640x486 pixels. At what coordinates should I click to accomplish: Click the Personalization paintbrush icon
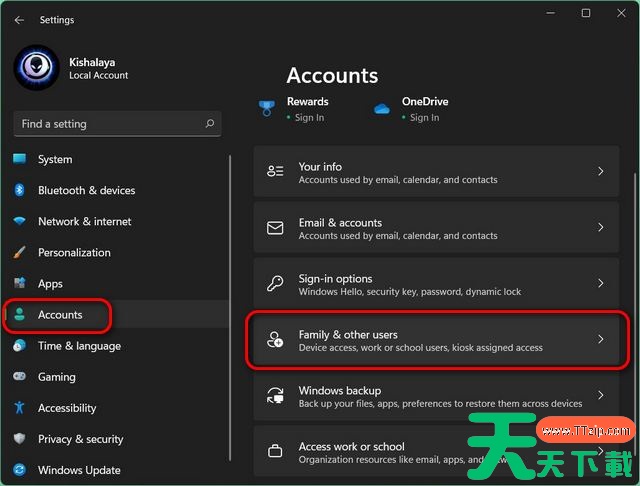click(x=19, y=252)
